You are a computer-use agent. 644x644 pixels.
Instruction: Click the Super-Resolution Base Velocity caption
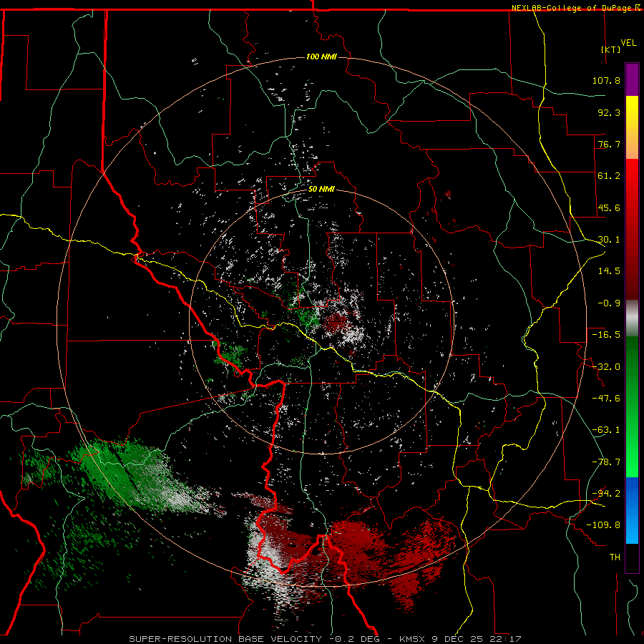pyautogui.click(x=325, y=639)
